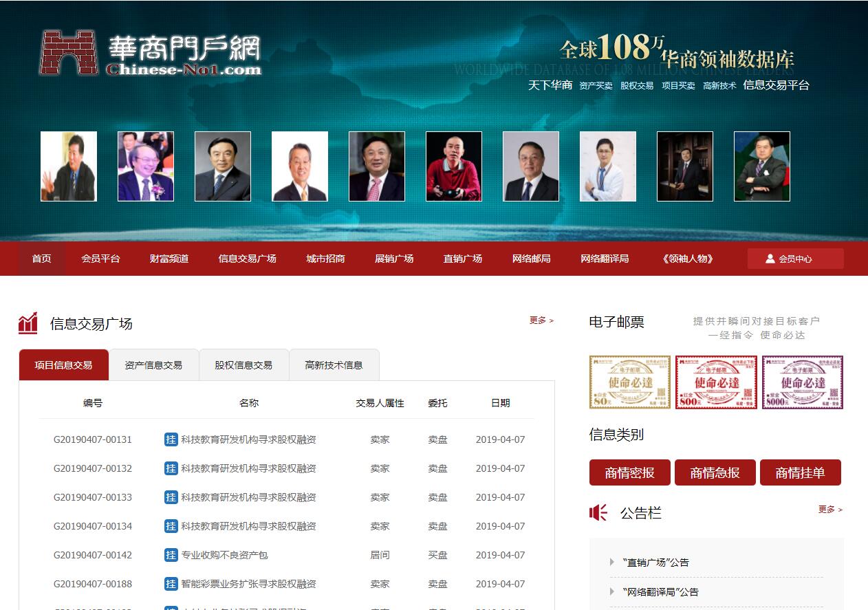
Task: Open 直销广场 in the navigation bar
Action: 463,259
